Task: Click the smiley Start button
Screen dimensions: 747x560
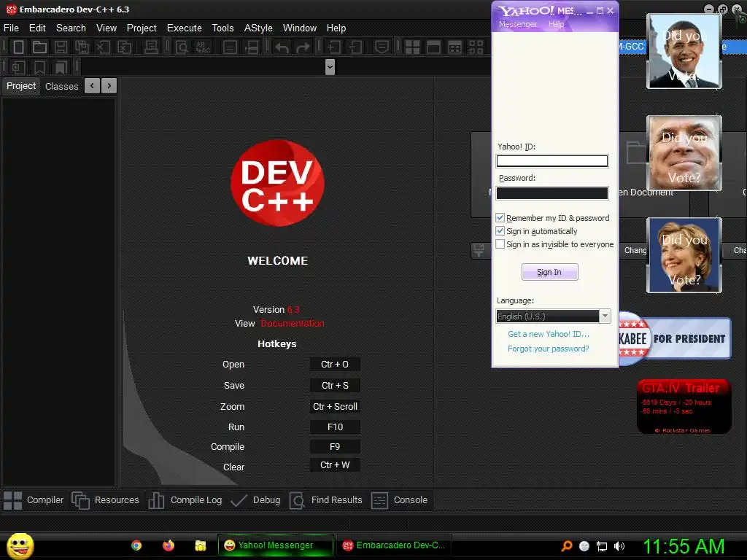Action: (x=20, y=545)
